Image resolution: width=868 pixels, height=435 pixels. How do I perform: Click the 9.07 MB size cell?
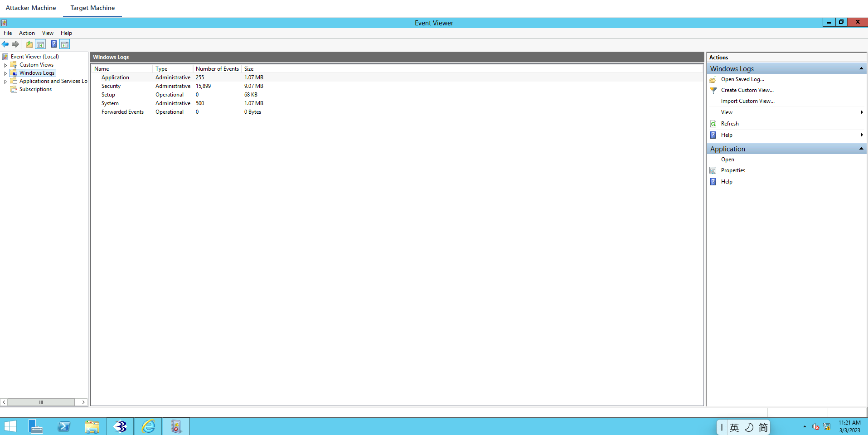(x=254, y=86)
